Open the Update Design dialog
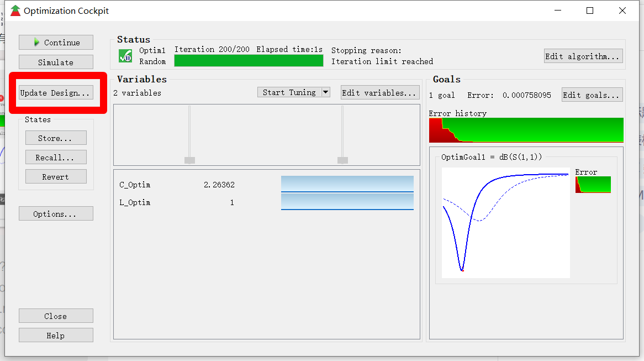 56,92
